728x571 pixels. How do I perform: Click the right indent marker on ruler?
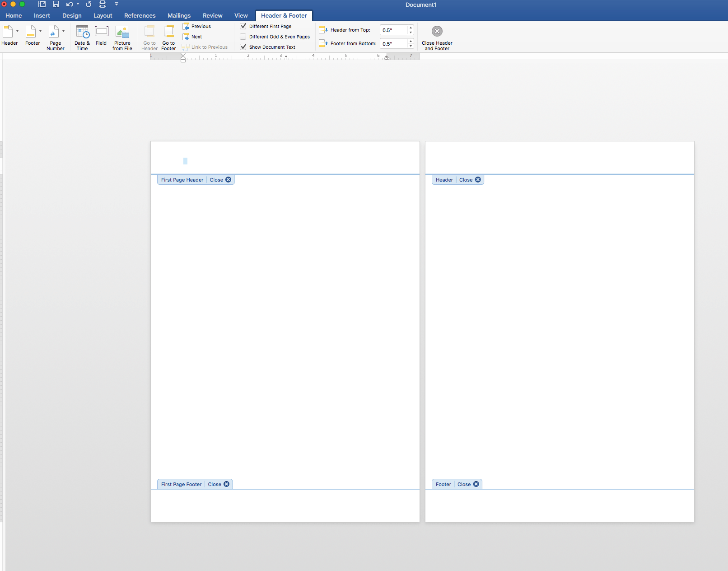(387, 57)
